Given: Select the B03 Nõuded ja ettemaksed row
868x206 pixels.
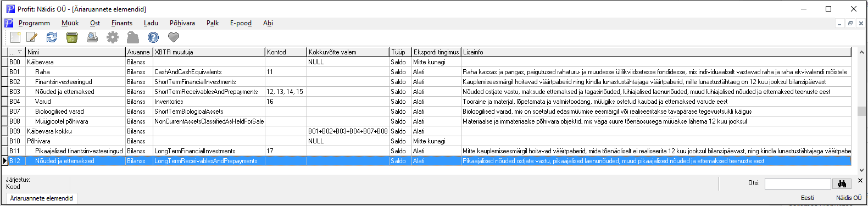Looking at the screenshot, I should coord(430,92).
